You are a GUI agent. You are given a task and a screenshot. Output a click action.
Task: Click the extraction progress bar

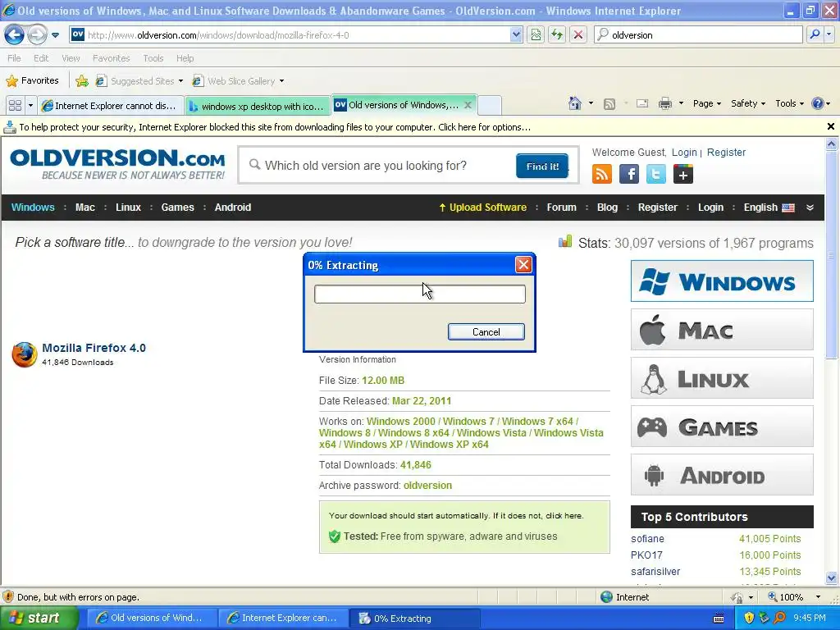[419, 294]
